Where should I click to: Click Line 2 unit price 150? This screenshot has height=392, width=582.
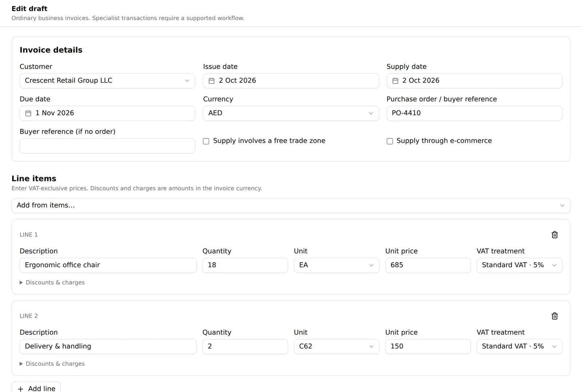coord(428,347)
